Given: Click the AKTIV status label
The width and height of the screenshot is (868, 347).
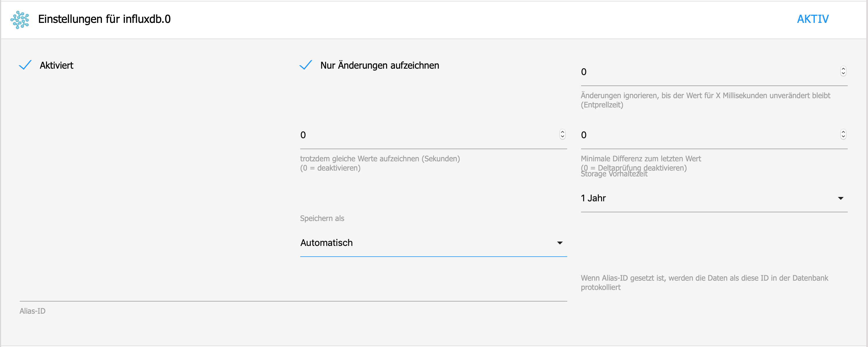Looking at the screenshot, I should coord(812,19).
